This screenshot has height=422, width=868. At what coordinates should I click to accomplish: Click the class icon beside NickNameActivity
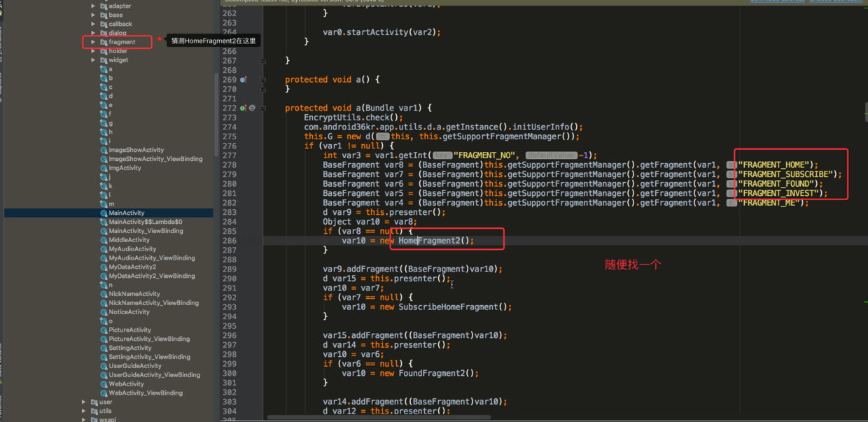(x=104, y=294)
